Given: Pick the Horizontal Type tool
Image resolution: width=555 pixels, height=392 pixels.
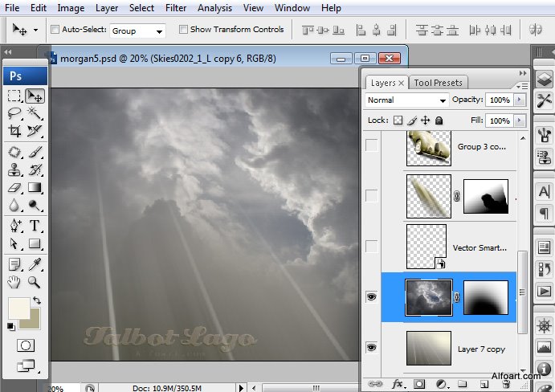Looking at the screenshot, I should click(35, 226).
